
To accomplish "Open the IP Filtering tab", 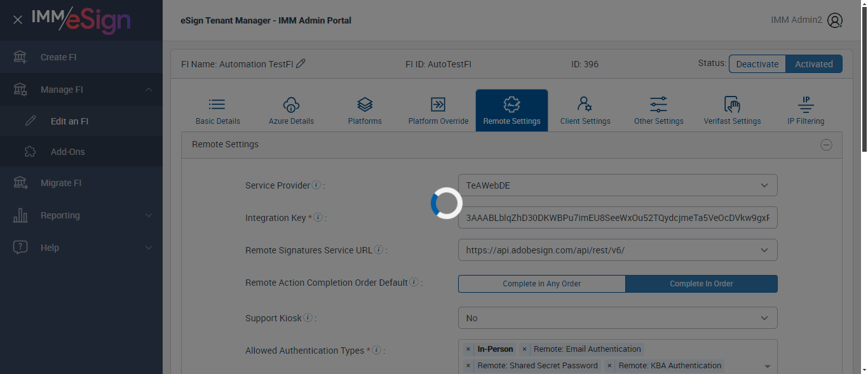I will (806, 110).
